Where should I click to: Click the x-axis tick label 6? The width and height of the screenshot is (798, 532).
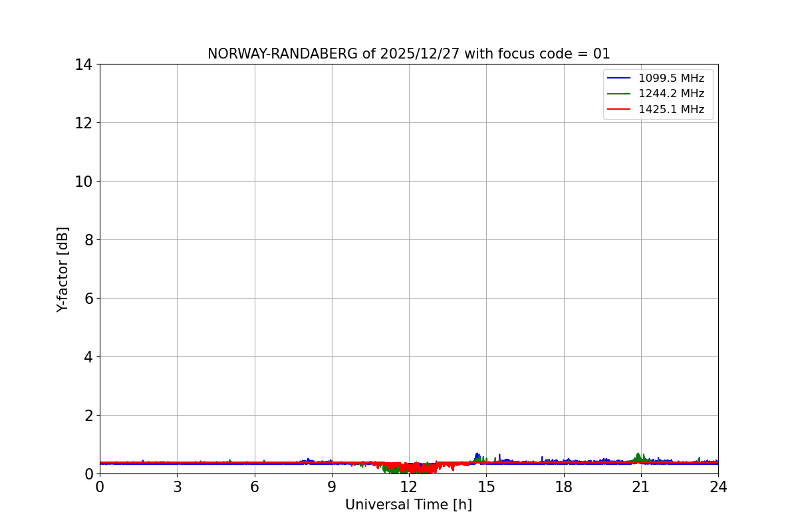255,487
